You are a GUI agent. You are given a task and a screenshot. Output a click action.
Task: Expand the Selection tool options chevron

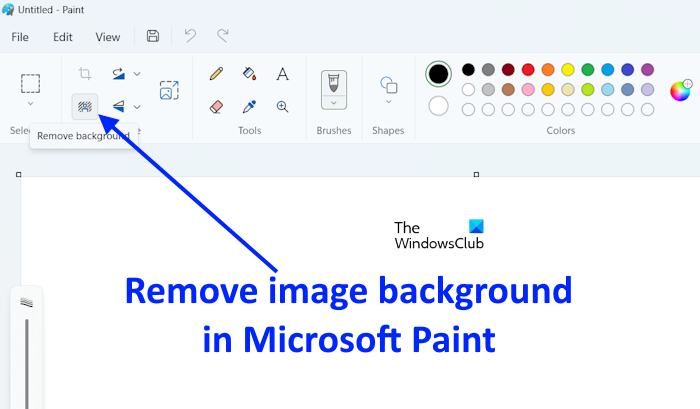[x=30, y=104]
